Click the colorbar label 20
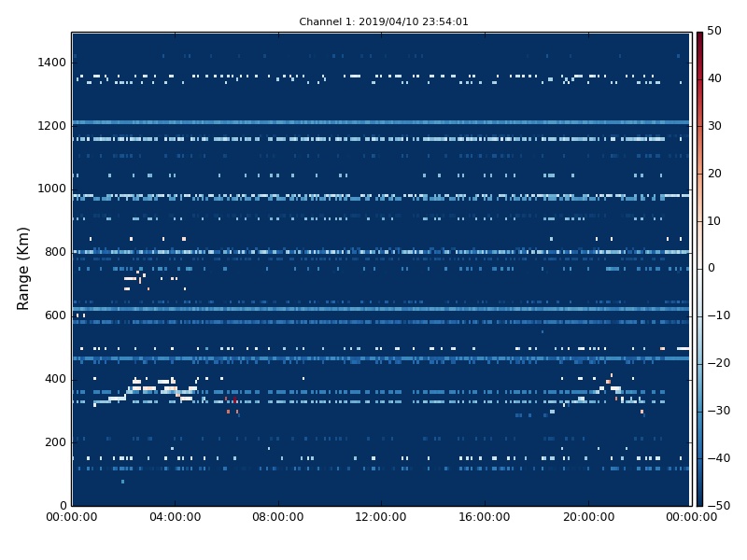747x560 pixels. click(714, 174)
